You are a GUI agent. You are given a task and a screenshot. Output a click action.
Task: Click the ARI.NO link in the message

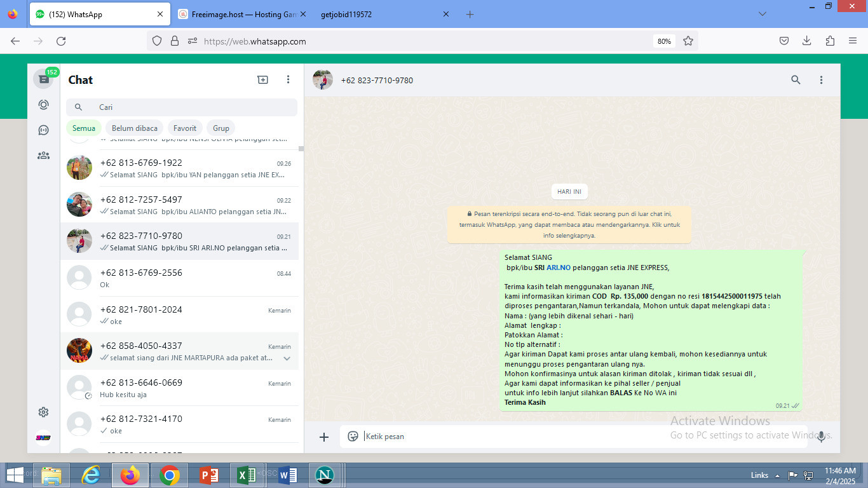[559, 268]
